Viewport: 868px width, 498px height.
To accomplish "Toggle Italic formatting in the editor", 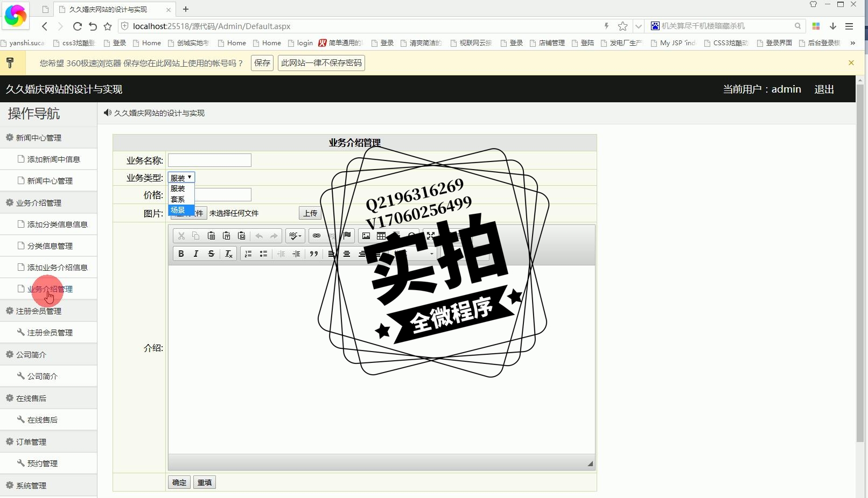I will click(x=196, y=254).
